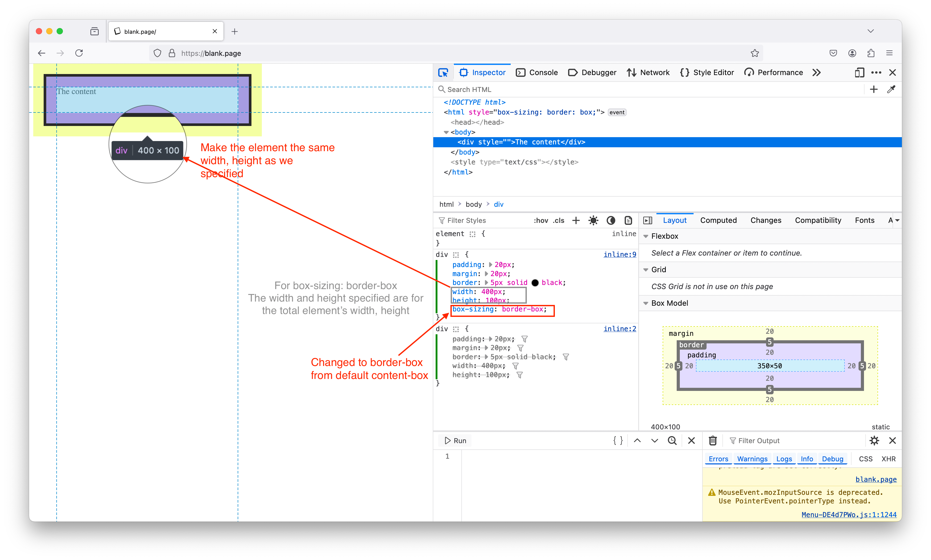Toggle the Errors filter

718,459
